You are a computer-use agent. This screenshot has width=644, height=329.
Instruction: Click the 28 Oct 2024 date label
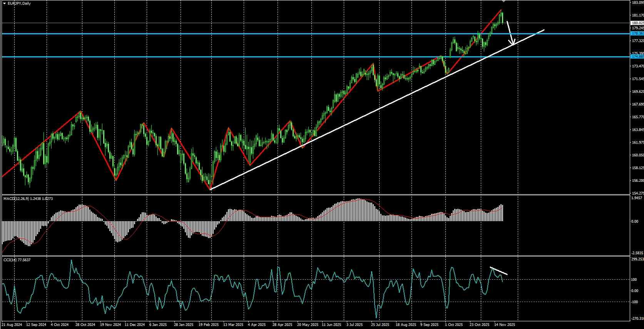click(x=85, y=325)
